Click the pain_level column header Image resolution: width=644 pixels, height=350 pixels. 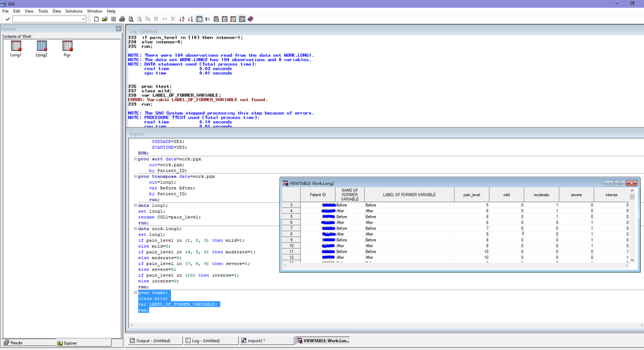tap(471, 195)
